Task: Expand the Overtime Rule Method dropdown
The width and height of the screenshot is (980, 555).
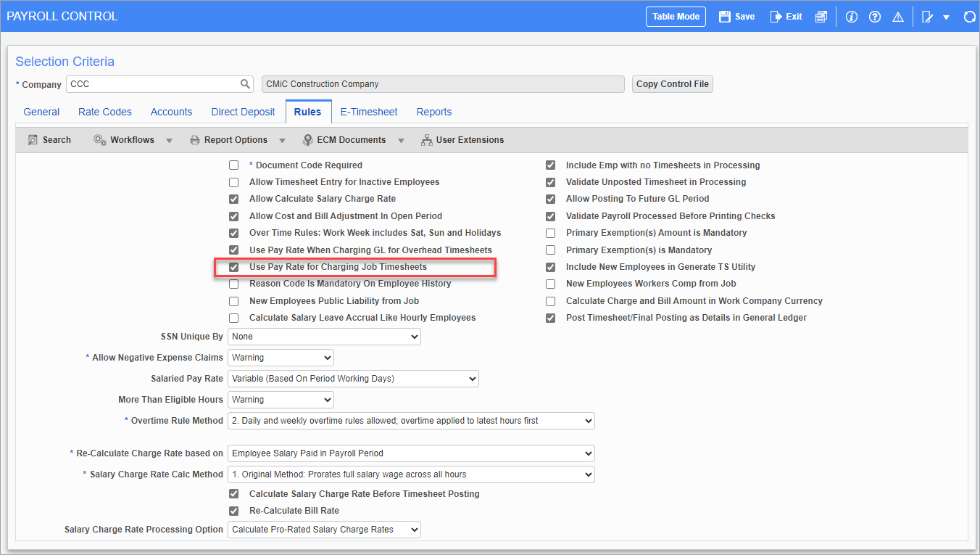Action: tap(411, 421)
